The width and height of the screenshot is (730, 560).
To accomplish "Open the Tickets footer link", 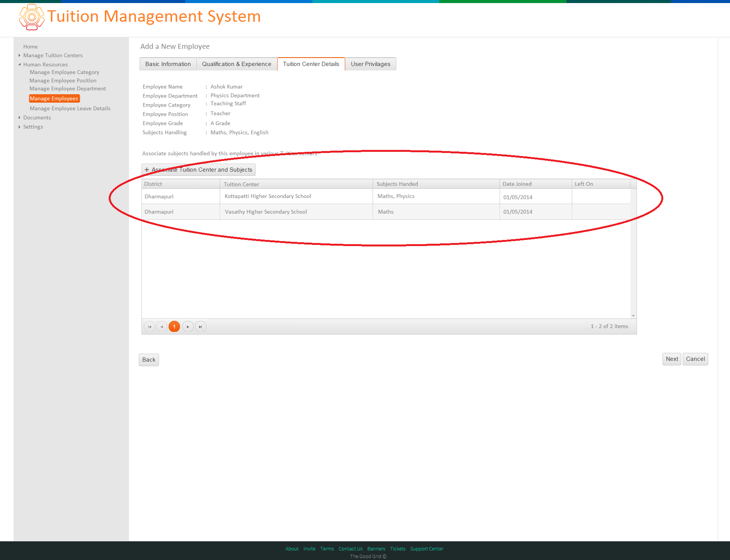I will [397, 549].
